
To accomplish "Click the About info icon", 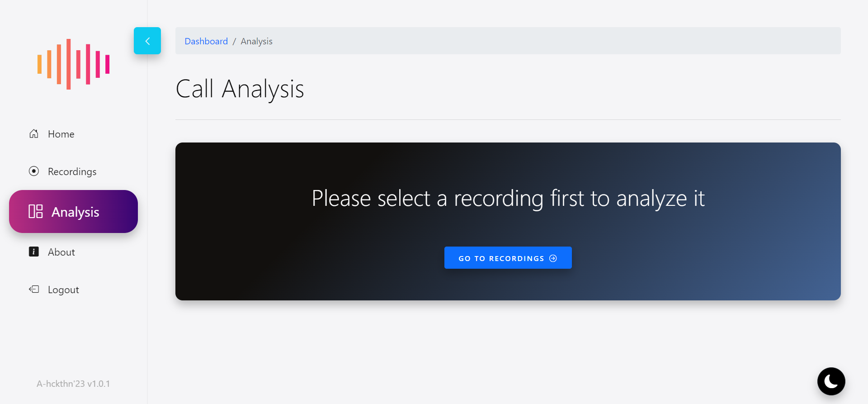I will tap(34, 252).
